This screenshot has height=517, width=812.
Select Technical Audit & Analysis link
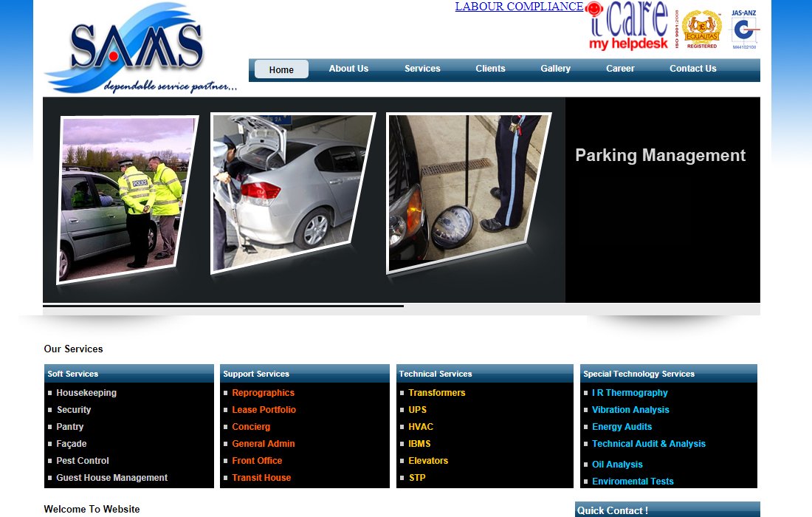coord(648,444)
